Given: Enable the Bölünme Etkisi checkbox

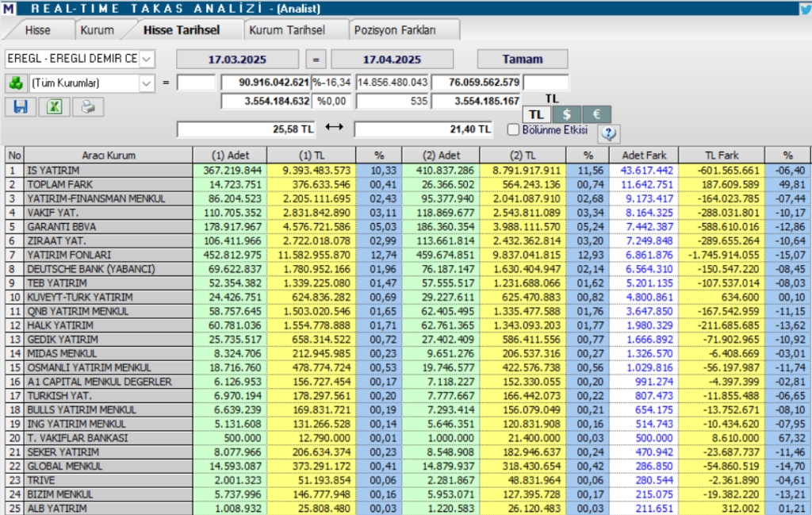Looking at the screenshot, I should click(513, 129).
